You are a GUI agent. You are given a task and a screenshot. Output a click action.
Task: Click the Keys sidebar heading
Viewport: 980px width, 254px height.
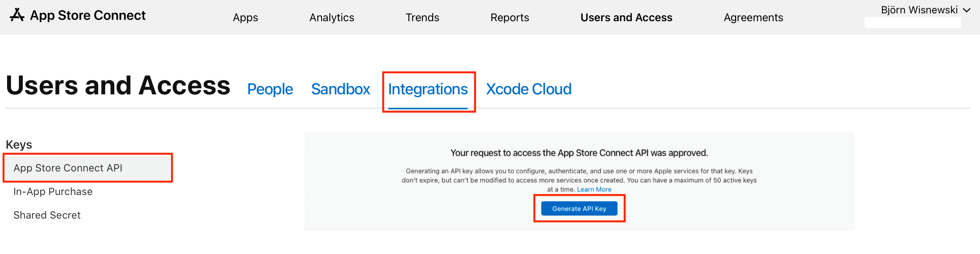click(19, 145)
